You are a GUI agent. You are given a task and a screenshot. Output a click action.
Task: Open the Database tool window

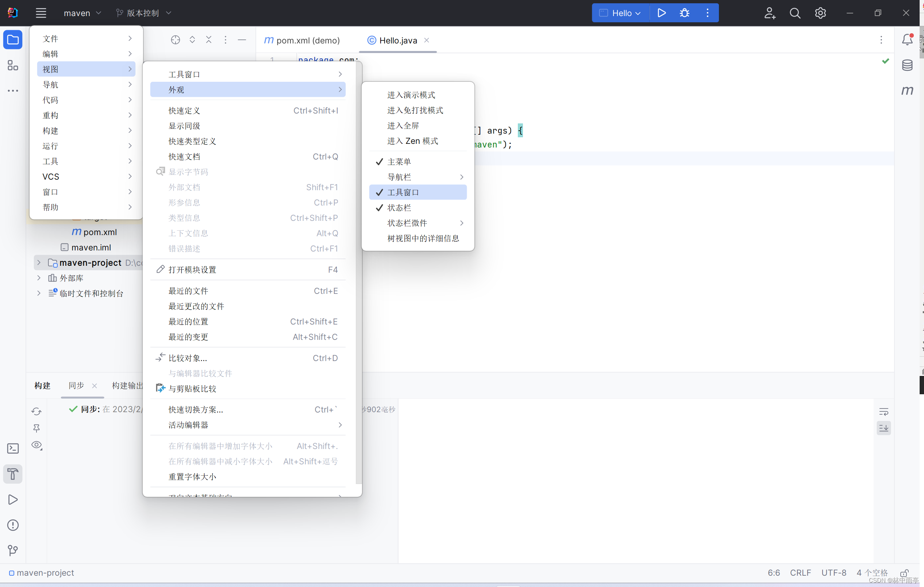[x=908, y=65]
